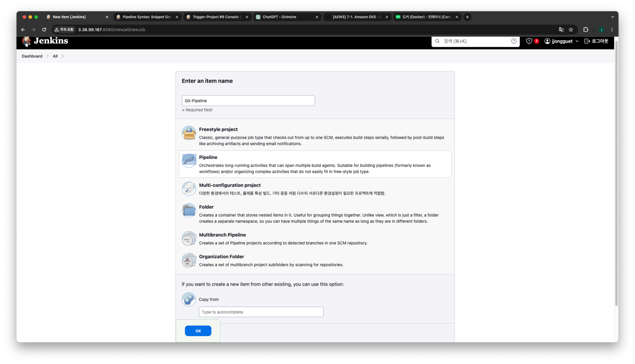Image resolution: width=635 pixels, height=364 pixels.
Task: Click the security warning shield icon
Action: pyautogui.click(x=529, y=41)
